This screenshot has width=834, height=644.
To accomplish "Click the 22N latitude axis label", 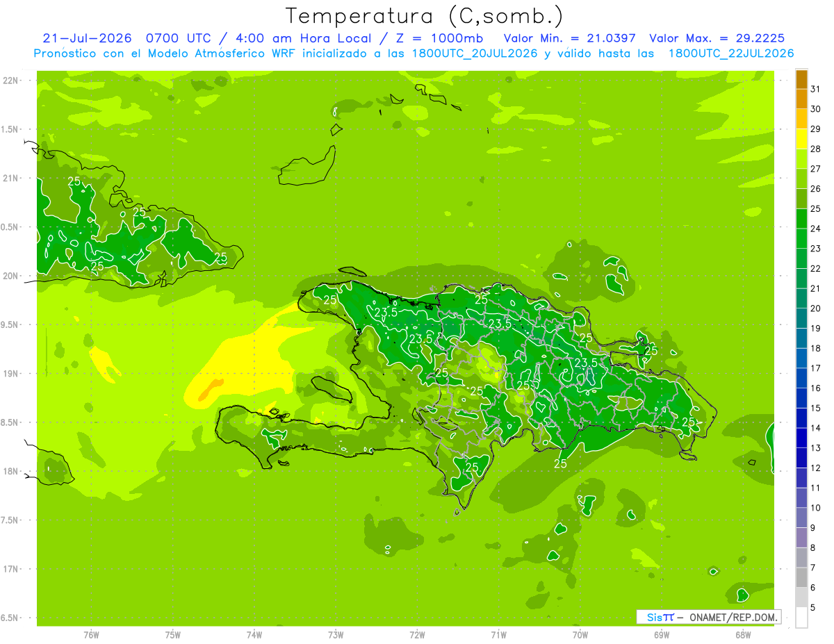I will click(10, 81).
